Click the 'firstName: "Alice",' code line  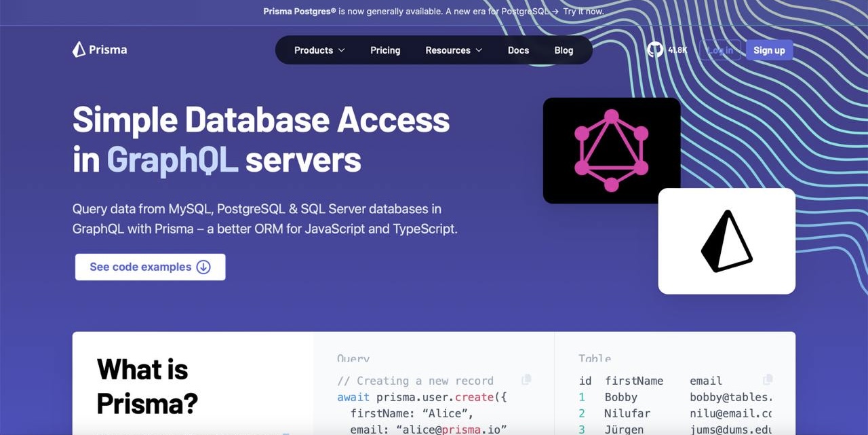[412, 413]
